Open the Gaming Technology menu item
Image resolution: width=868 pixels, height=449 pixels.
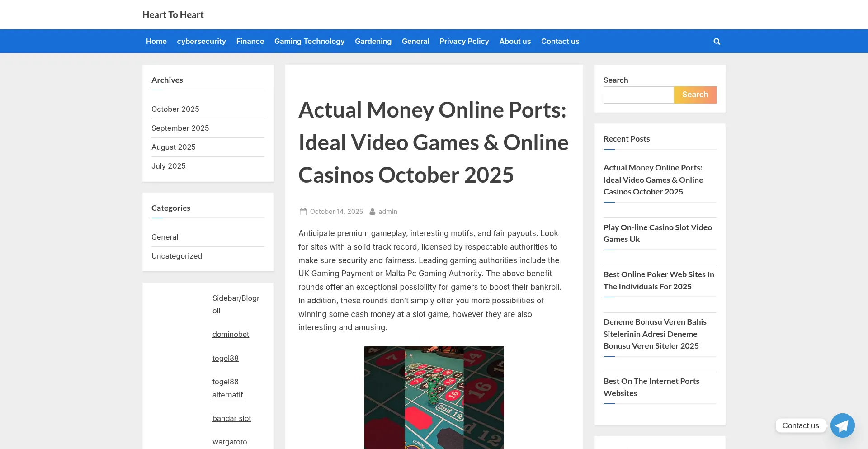[x=309, y=41]
